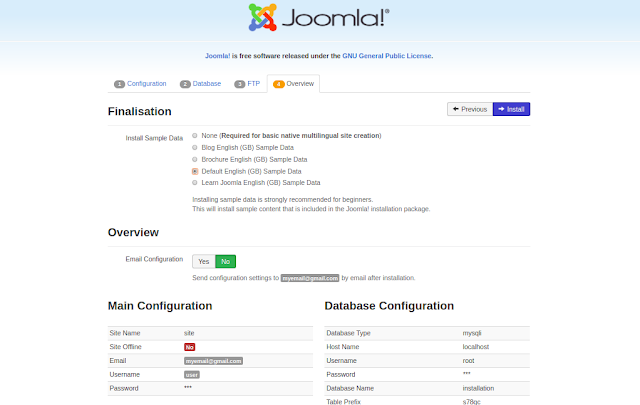Click the Host Name value 'localhost'
Screen dimensions: 640x405
[476, 347]
